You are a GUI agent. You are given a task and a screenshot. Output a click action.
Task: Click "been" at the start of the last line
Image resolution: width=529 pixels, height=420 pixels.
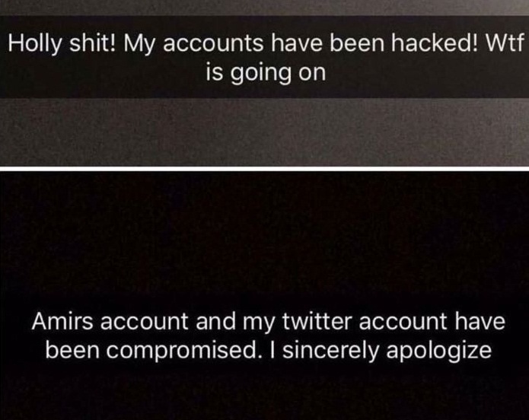pyautogui.click(x=72, y=351)
